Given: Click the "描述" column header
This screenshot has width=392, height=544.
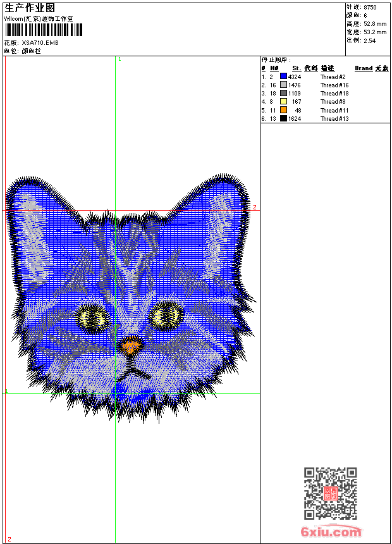Looking at the screenshot, I should point(328,68).
